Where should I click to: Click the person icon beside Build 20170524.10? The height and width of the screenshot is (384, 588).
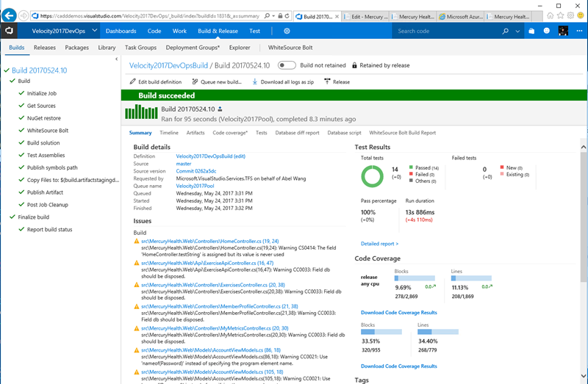[x=220, y=109]
